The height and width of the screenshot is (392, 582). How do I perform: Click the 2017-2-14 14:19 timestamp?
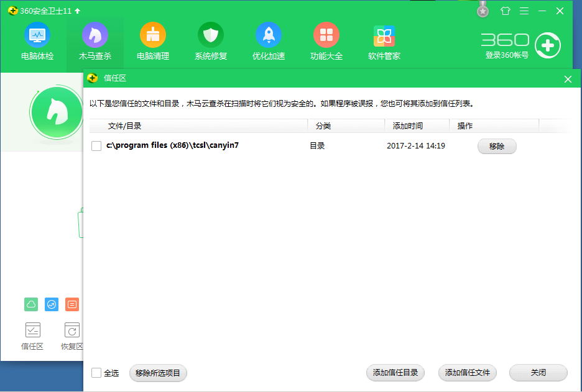click(416, 146)
